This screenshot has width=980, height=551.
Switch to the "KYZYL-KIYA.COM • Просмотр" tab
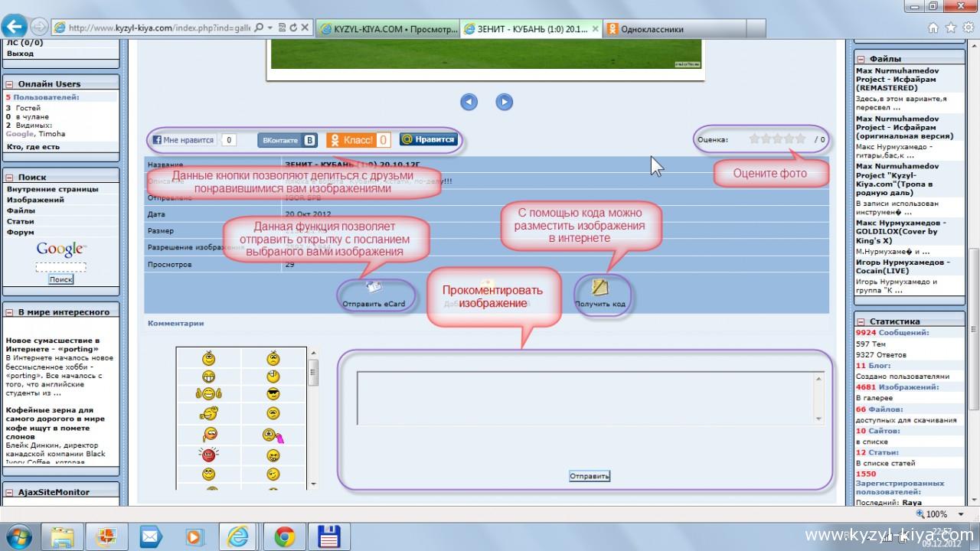tap(388, 29)
